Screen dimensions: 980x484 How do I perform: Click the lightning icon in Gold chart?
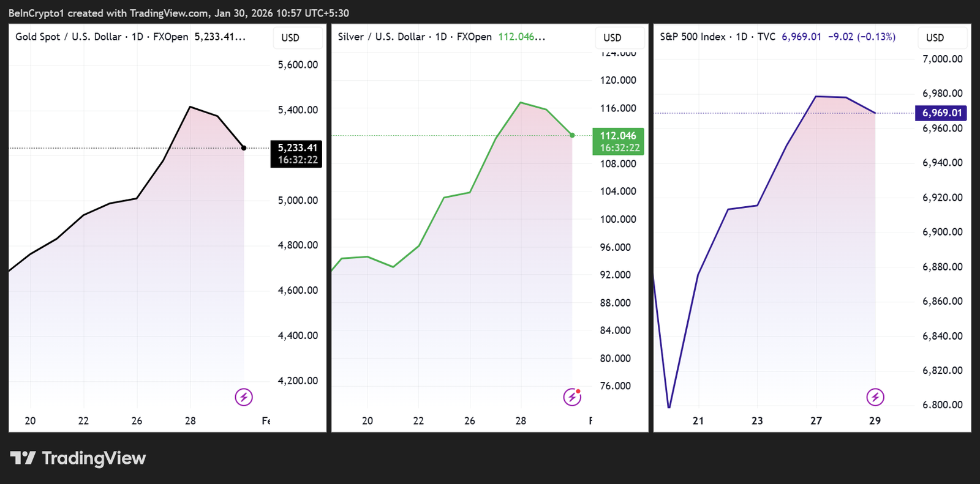point(244,397)
